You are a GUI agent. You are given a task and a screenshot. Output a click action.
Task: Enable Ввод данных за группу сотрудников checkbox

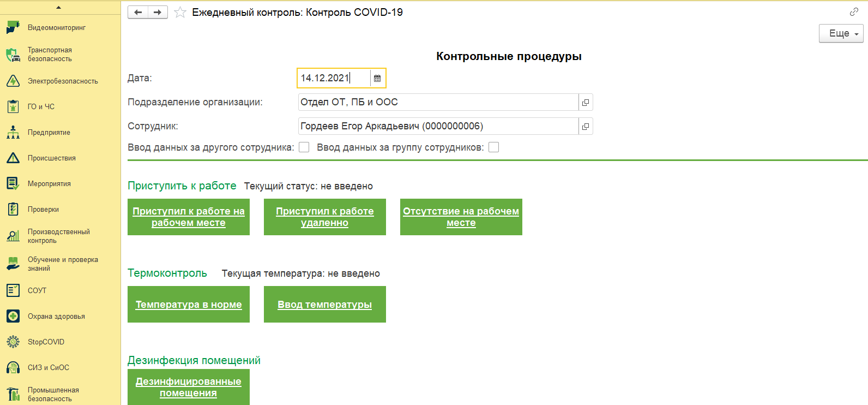[494, 147]
